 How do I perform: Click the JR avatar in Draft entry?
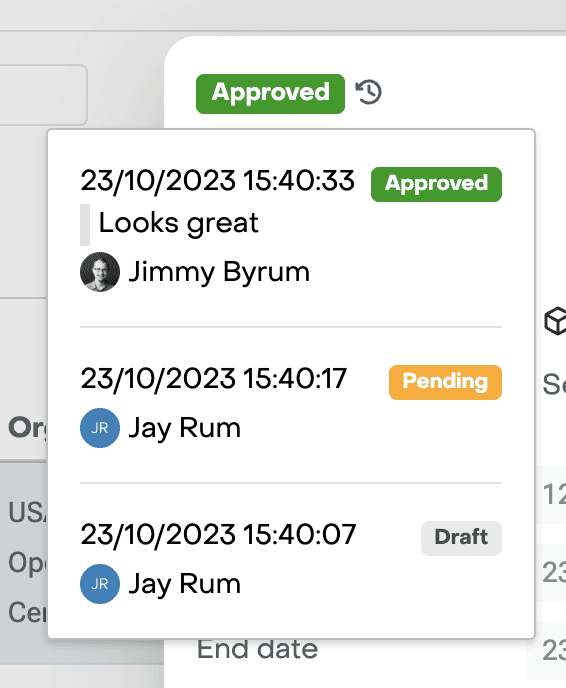click(100, 584)
